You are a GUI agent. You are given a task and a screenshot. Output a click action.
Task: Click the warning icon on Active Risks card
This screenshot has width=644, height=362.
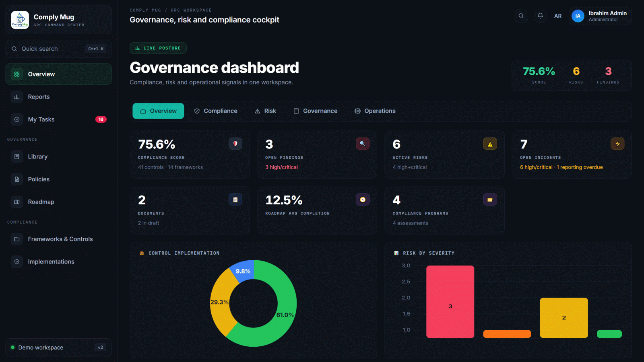(x=490, y=144)
